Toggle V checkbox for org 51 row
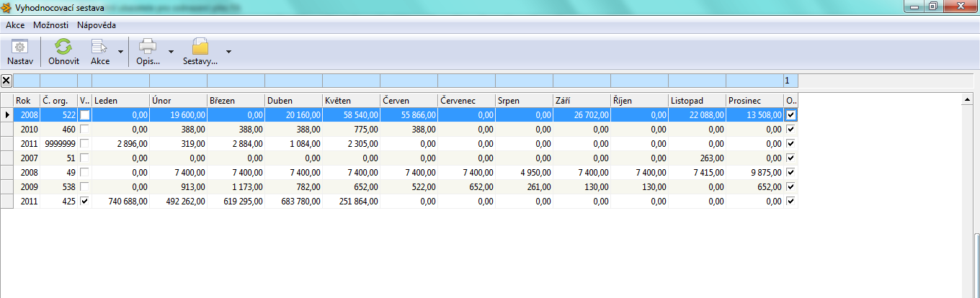This screenshot has height=298, width=980. click(85, 158)
